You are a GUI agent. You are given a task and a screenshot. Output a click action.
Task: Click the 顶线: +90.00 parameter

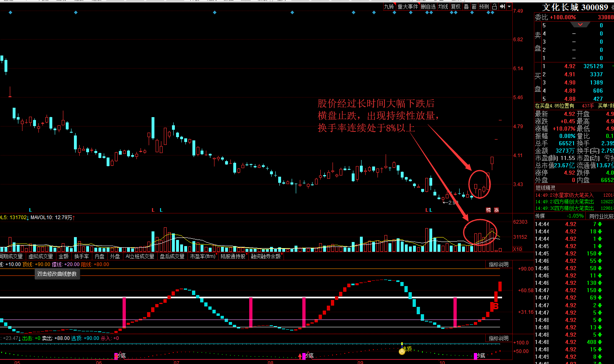[x=36, y=264]
